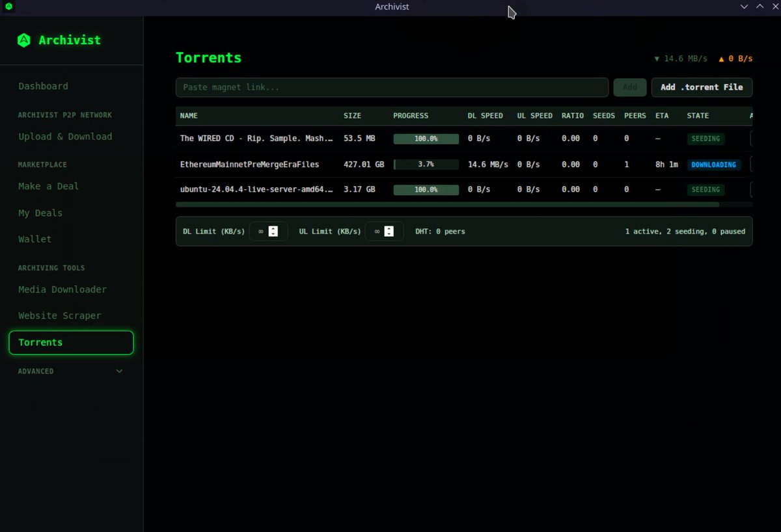Image resolution: width=781 pixels, height=532 pixels.
Task: Select the Torrents sidebar item
Action: click(x=71, y=343)
